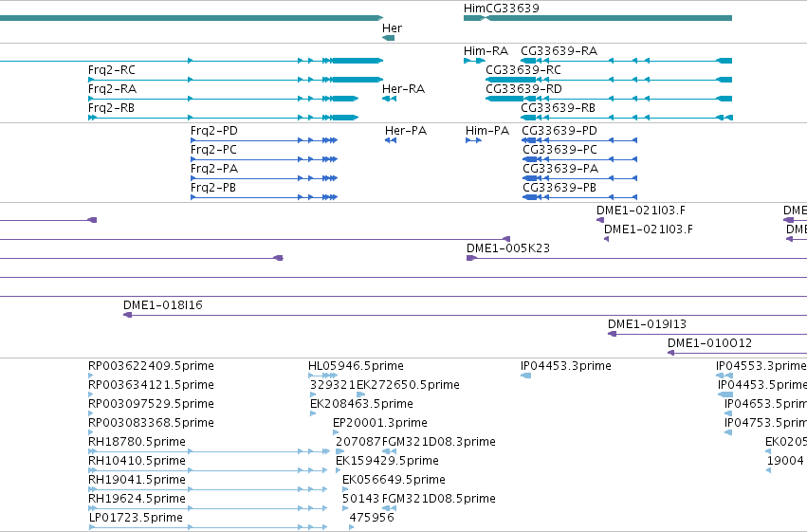The image size is (807, 532).
Task: Select the RP003634121.5prime EST label
Action: (151, 385)
